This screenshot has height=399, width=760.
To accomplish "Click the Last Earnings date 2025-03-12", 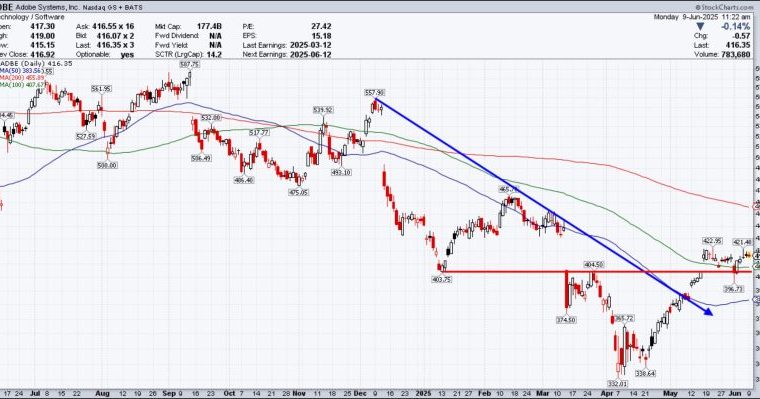I will click(311, 45).
